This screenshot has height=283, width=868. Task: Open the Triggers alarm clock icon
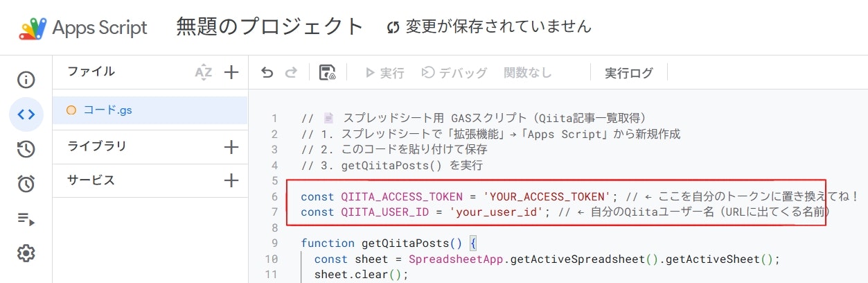click(x=26, y=184)
